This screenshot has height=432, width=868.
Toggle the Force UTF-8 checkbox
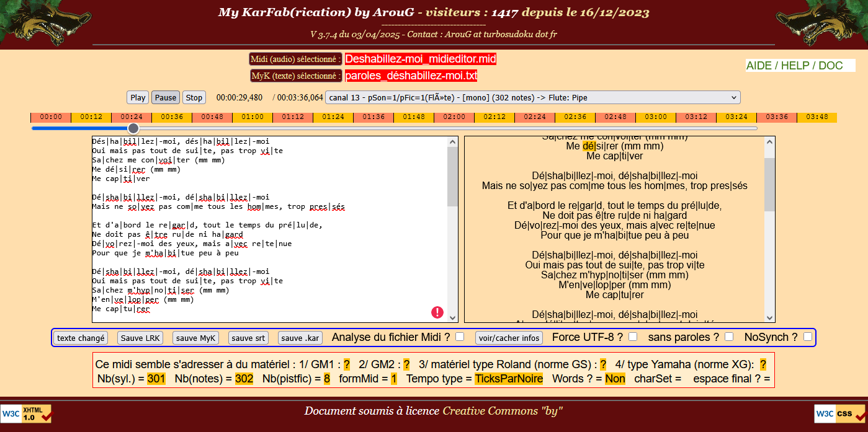633,337
